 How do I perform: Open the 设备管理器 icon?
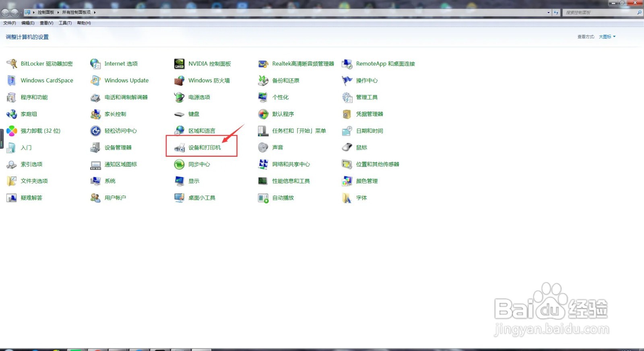coord(95,148)
